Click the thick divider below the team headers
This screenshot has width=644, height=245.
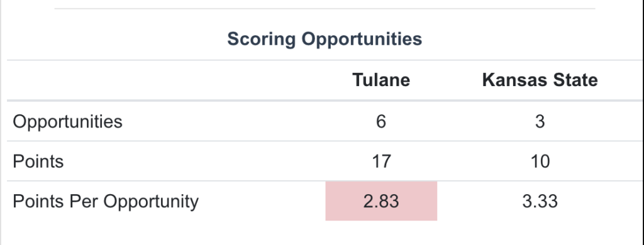pos(325,100)
